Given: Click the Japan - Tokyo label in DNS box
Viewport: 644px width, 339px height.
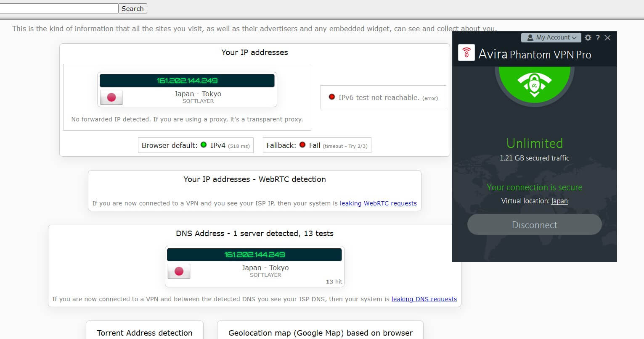Looking at the screenshot, I should point(265,268).
